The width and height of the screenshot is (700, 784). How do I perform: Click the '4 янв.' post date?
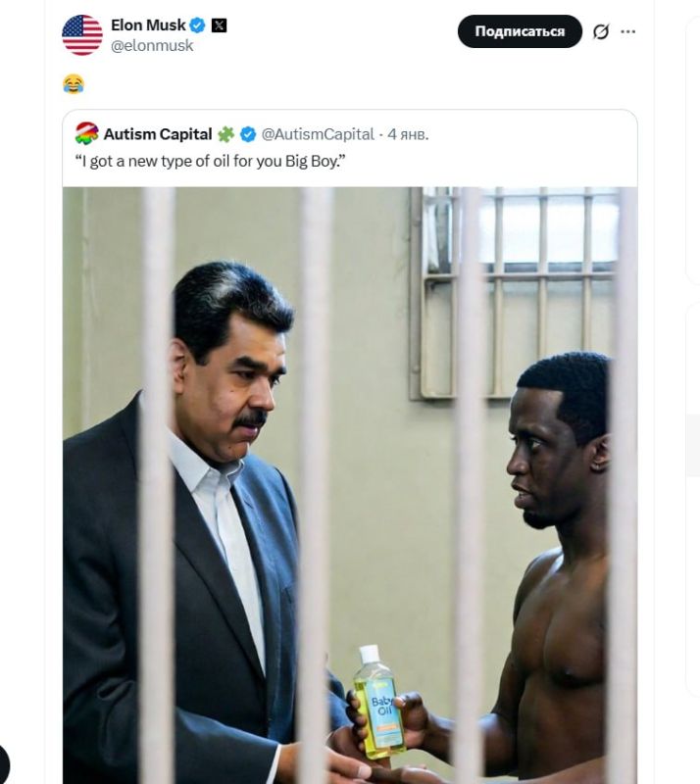[408, 134]
